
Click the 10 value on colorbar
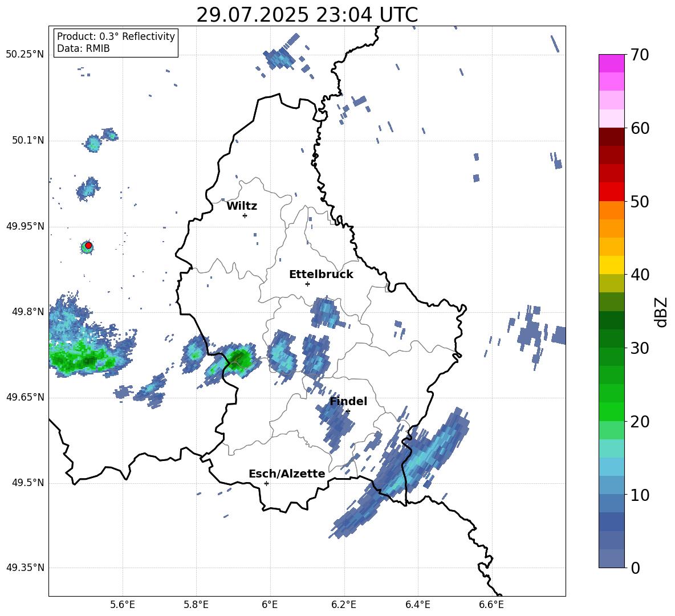pyautogui.click(x=639, y=495)
